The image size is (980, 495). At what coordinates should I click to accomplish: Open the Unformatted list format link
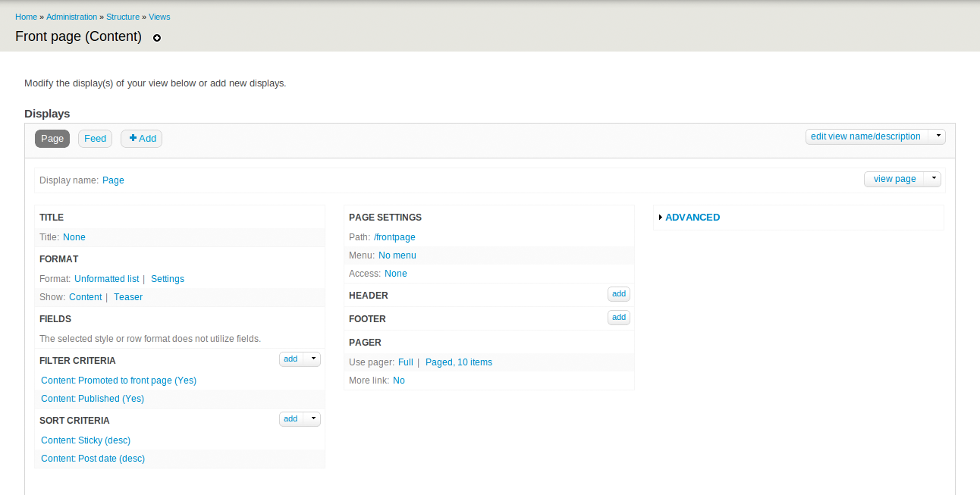pyautogui.click(x=106, y=279)
